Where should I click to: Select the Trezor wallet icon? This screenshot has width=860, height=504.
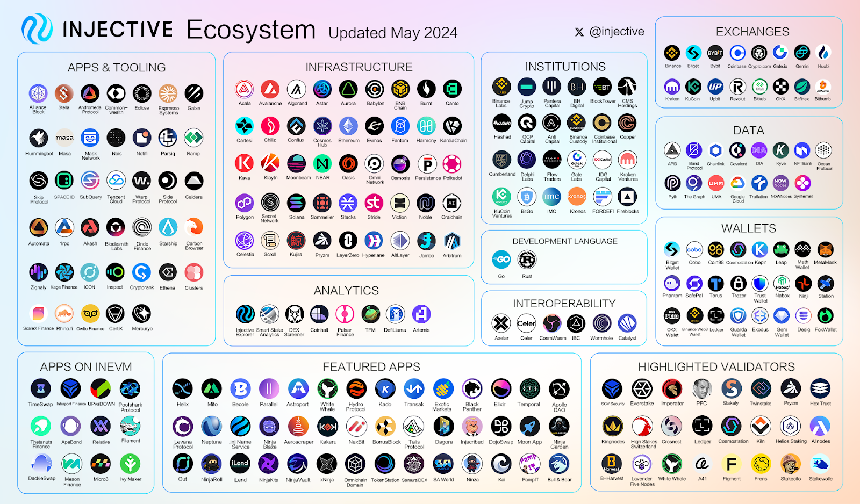tap(739, 283)
